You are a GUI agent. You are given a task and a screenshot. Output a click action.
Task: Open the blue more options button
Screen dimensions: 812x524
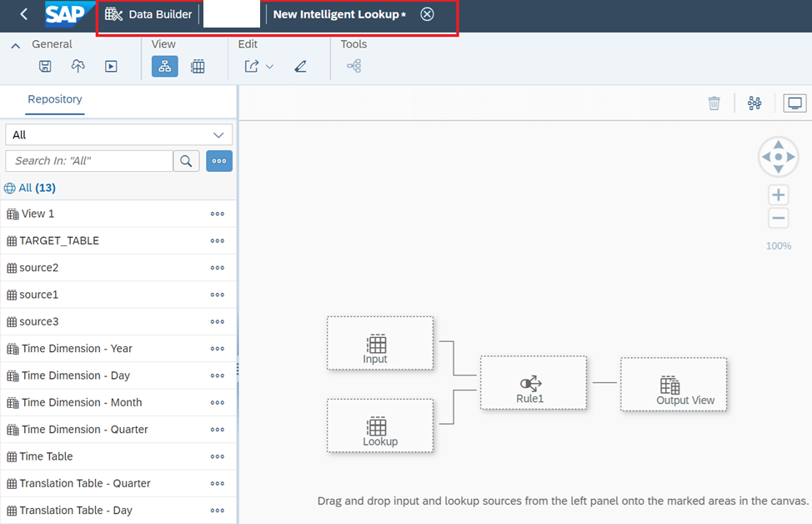point(219,161)
